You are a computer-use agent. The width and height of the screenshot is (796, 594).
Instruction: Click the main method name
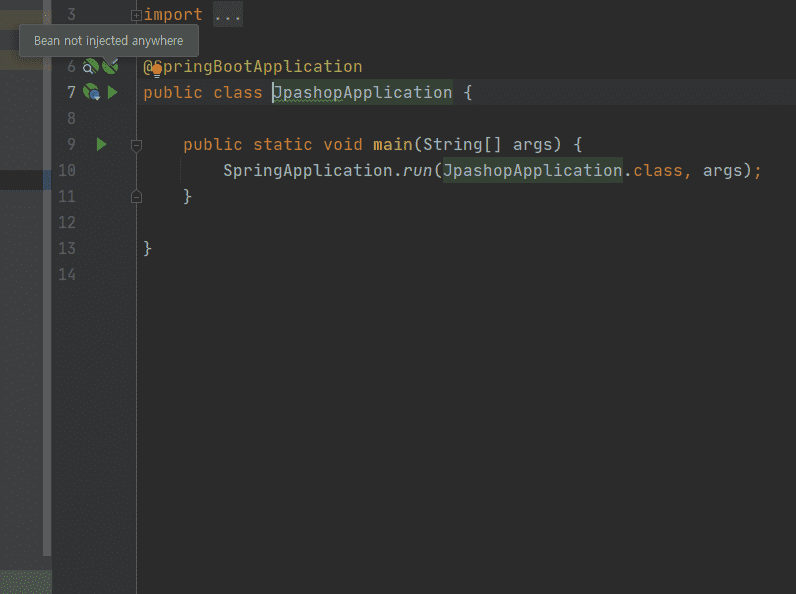tap(393, 145)
